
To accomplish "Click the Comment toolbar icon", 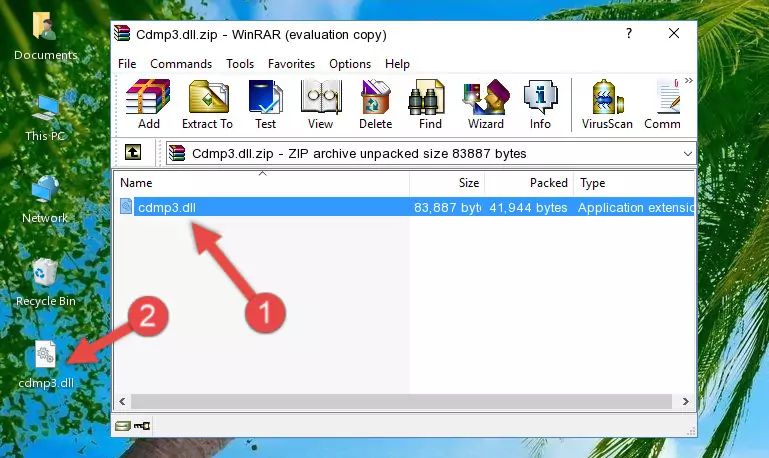I will click(663, 104).
